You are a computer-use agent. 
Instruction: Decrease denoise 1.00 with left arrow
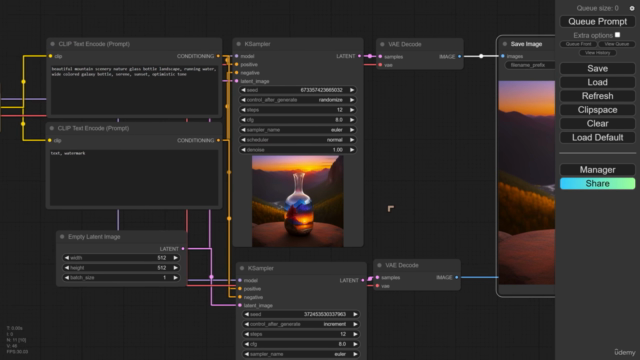[x=243, y=150]
